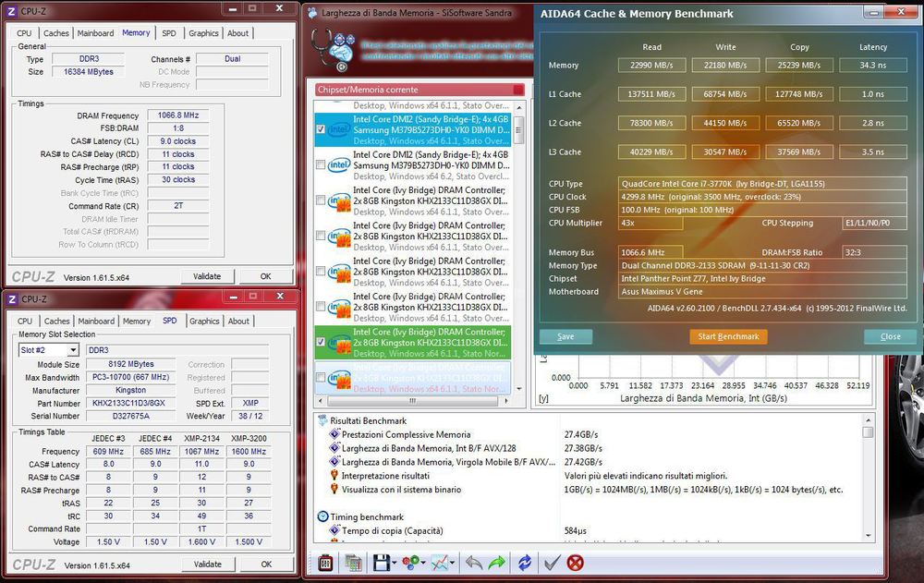Click the AIDA64 CPU Type field with i7-3770K
Viewport: 924px width, 583px height.
click(762, 184)
